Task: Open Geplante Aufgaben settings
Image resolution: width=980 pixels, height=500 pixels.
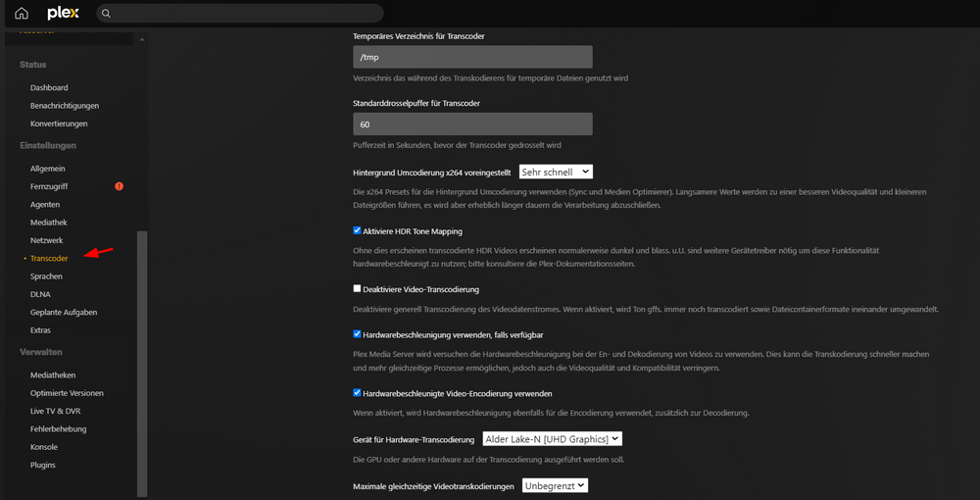Action: 64,312
